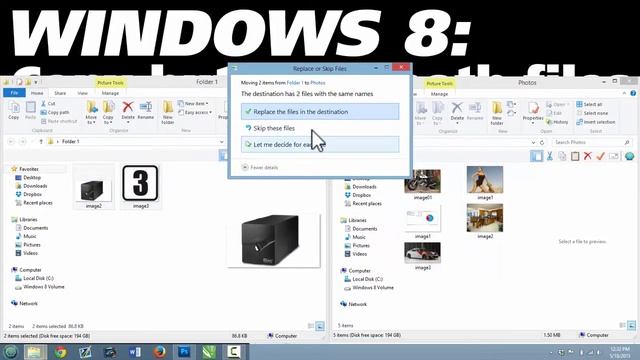
Task: Click Copy path in Folder 1 ribbon
Action: 55,112
